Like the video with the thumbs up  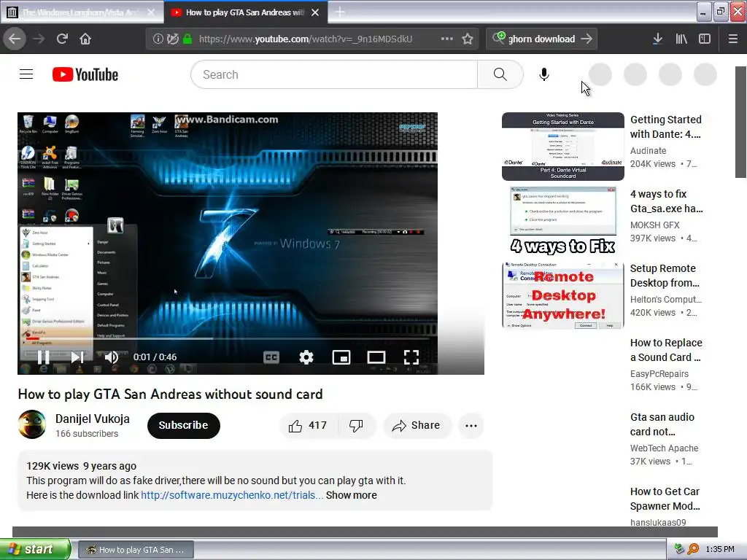point(309,425)
